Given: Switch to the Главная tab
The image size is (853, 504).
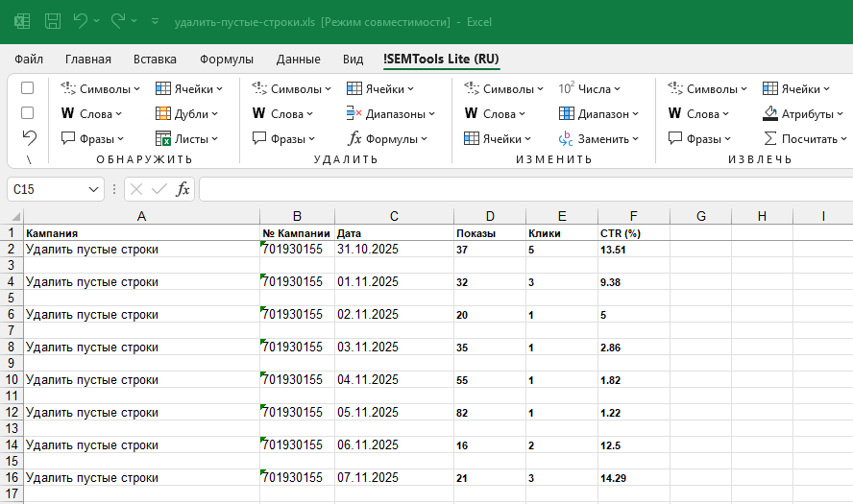Looking at the screenshot, I should point(87,59).
